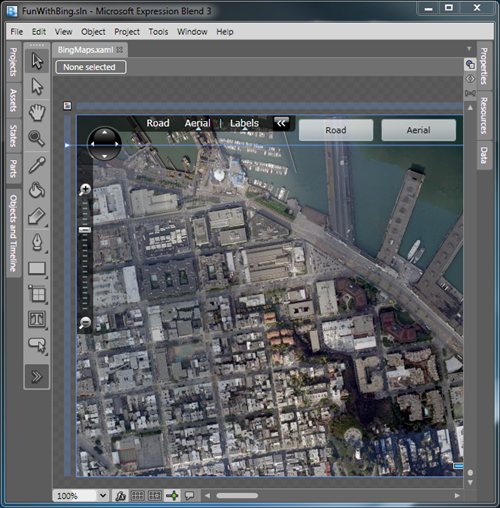This screenshot has height=508, width=500.
Task: Expand the Resources side panel
Action: 484,116
